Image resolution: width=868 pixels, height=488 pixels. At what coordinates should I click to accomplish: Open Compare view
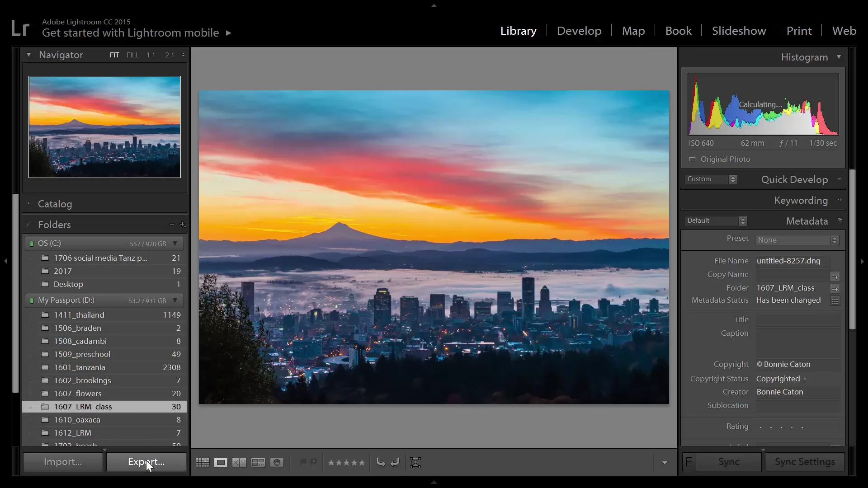pos(239,462)
